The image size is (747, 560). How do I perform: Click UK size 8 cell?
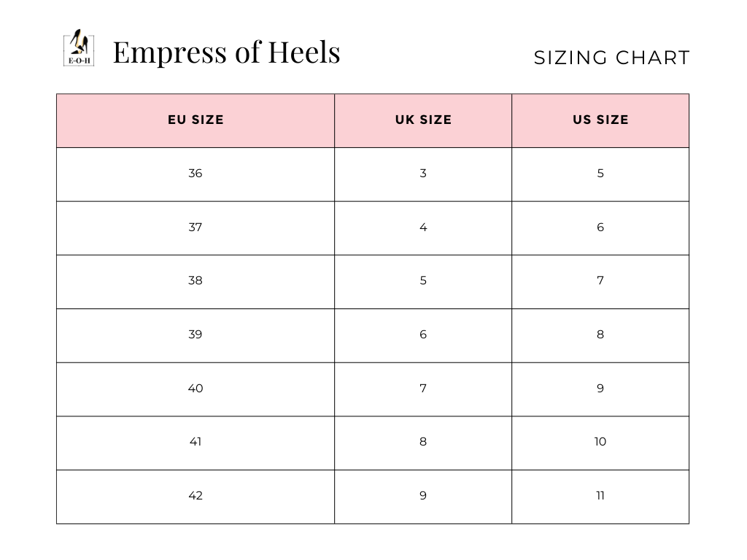point(423,442)
